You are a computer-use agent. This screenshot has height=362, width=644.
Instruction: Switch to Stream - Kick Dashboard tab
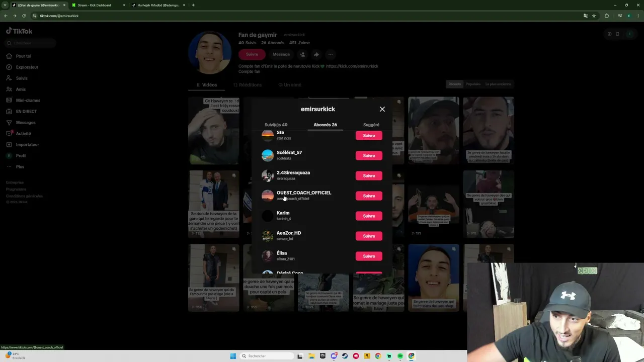(94, 5)
